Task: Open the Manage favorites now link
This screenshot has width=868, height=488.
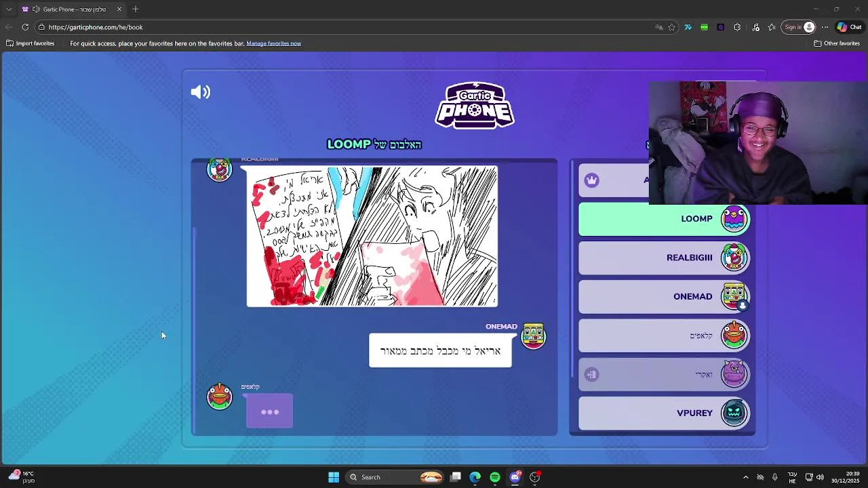Action: (x=273, y=43)
